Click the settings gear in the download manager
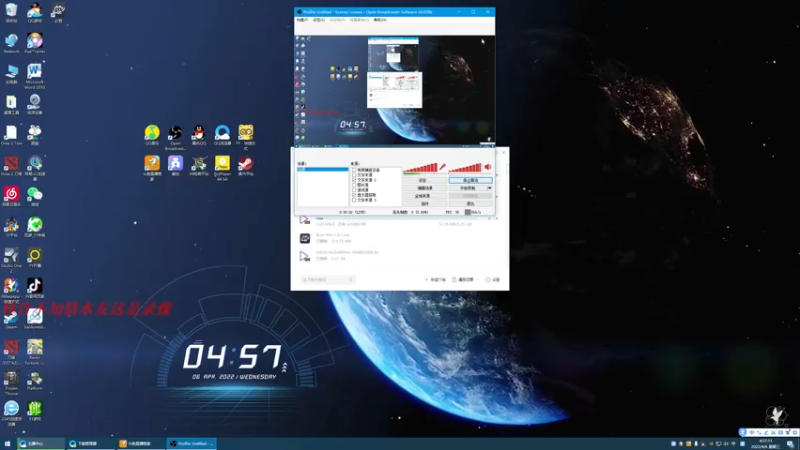This screenshot has width=800, height=450. [492, 280]
